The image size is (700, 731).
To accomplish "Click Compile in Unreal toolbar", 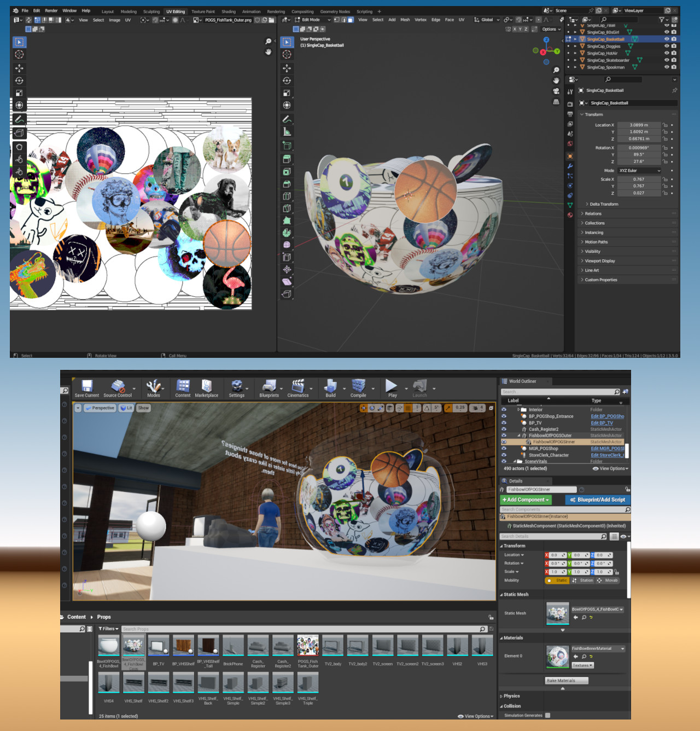I will [358, 388].
